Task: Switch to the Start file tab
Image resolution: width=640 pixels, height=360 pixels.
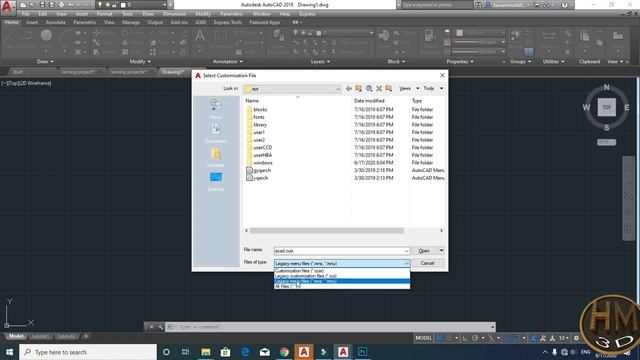Action: [x=17, y=72]
